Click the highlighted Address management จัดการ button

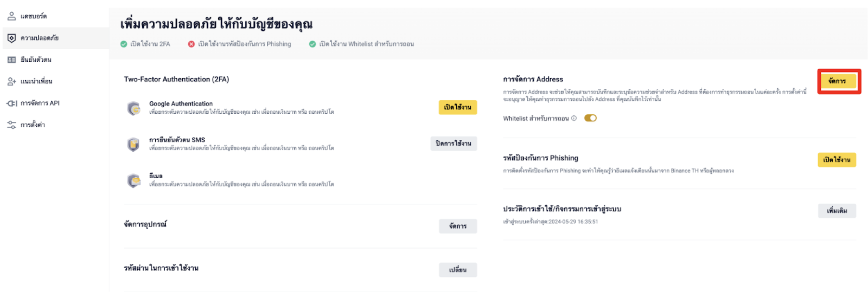[837, 81]
